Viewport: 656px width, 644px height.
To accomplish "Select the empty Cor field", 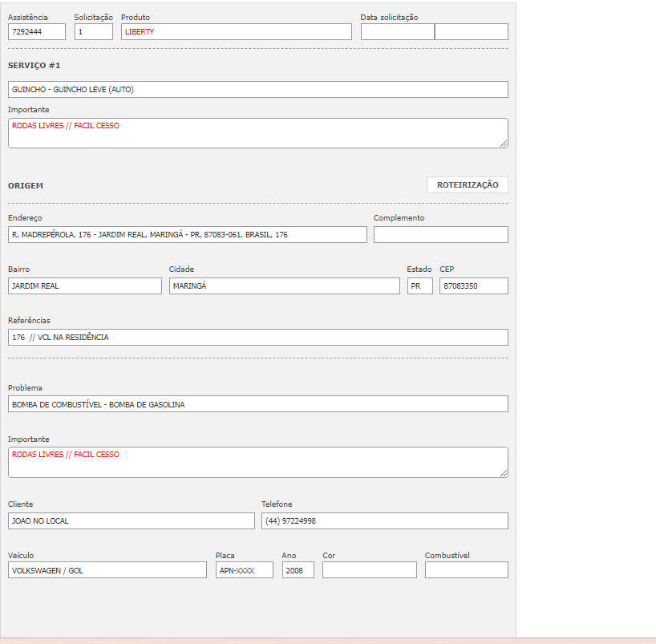I will click(x=370, y=570).
